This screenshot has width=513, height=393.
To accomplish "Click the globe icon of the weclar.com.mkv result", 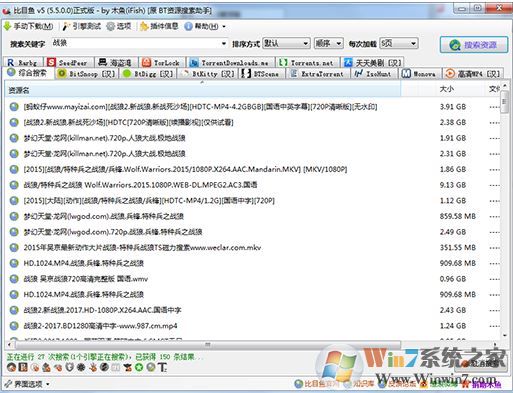I will click(14, 248).
